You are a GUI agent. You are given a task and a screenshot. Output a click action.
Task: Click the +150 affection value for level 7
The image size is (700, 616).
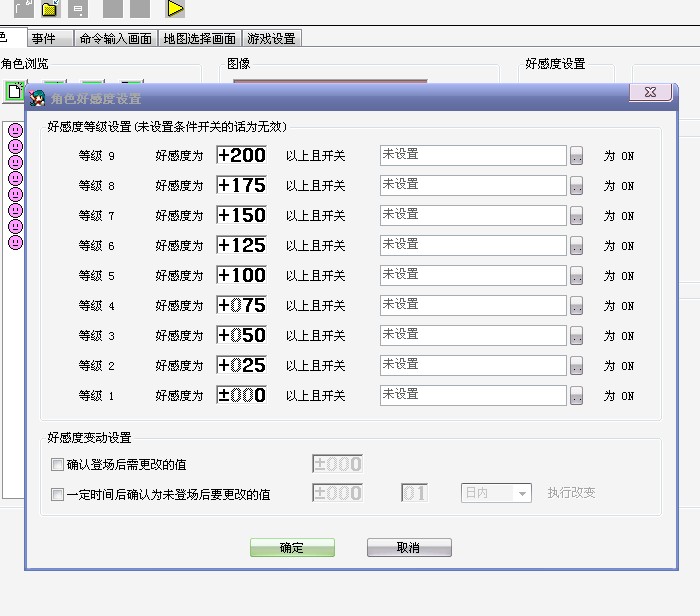[x=242, y=215]
